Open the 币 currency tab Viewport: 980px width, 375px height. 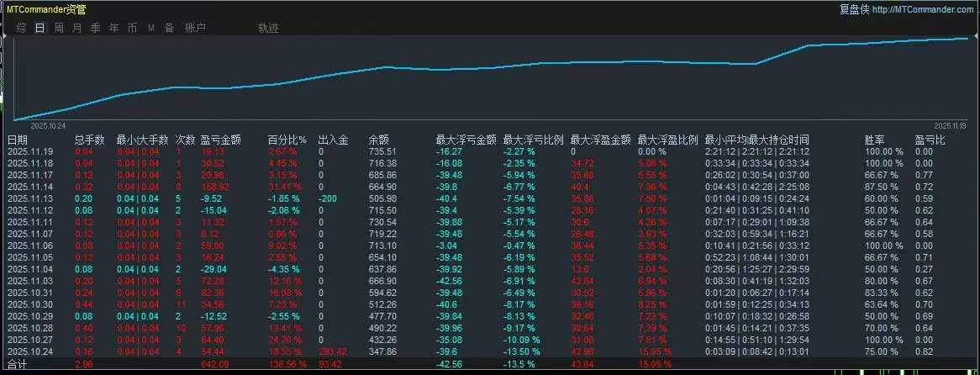pyautogui.click(x=133, y=28)
